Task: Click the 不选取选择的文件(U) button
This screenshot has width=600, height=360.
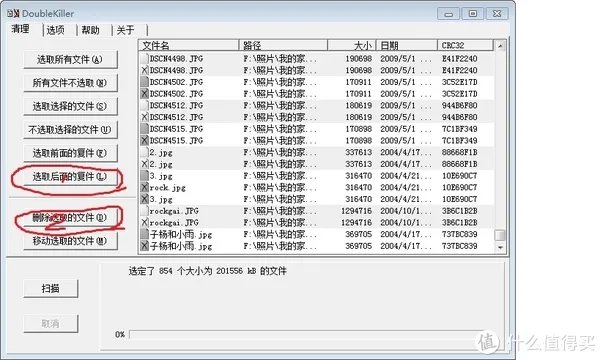Action: click(70, 130)
